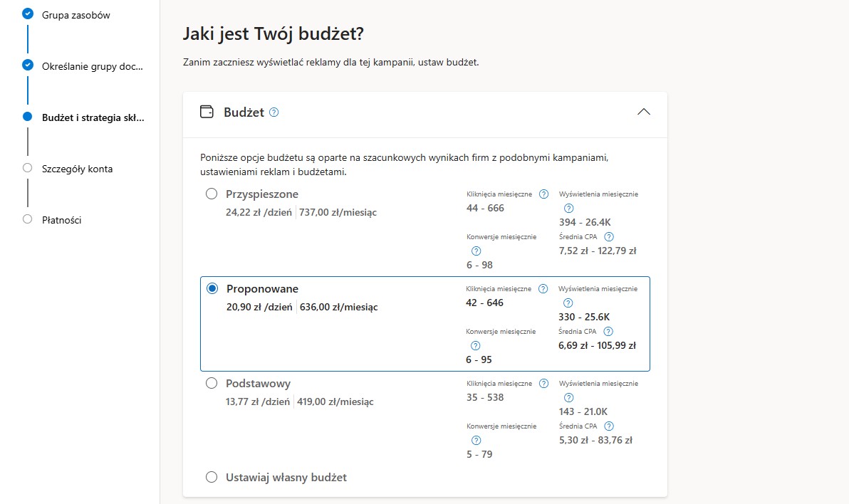Open the Płatności step in sidebar
The width and height of the screenshot is (849, 504).
tap(62, 220)
